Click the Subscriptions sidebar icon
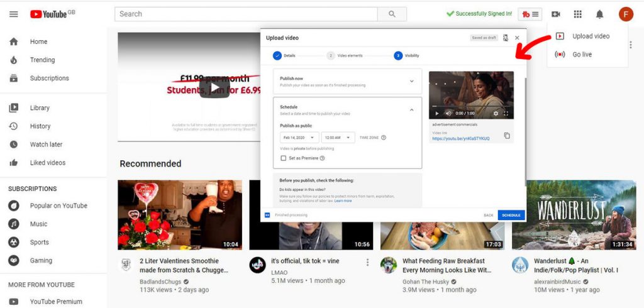 (x=14, y=78)
